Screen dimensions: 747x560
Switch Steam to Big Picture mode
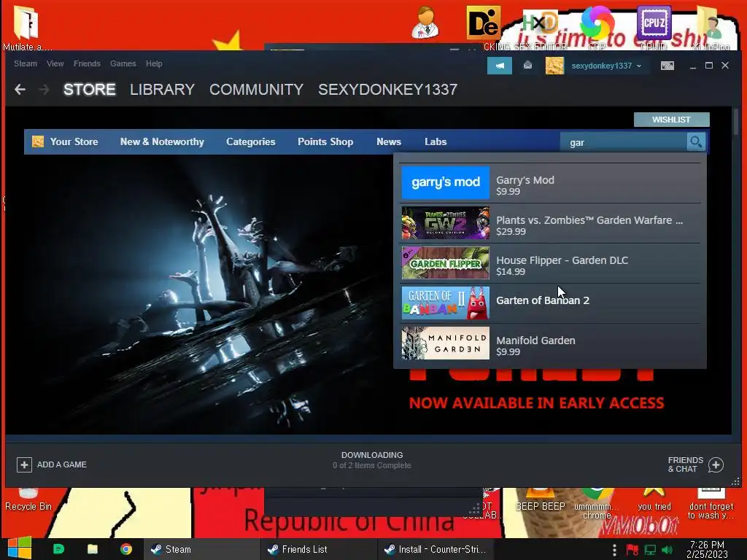tap(667, 66)
